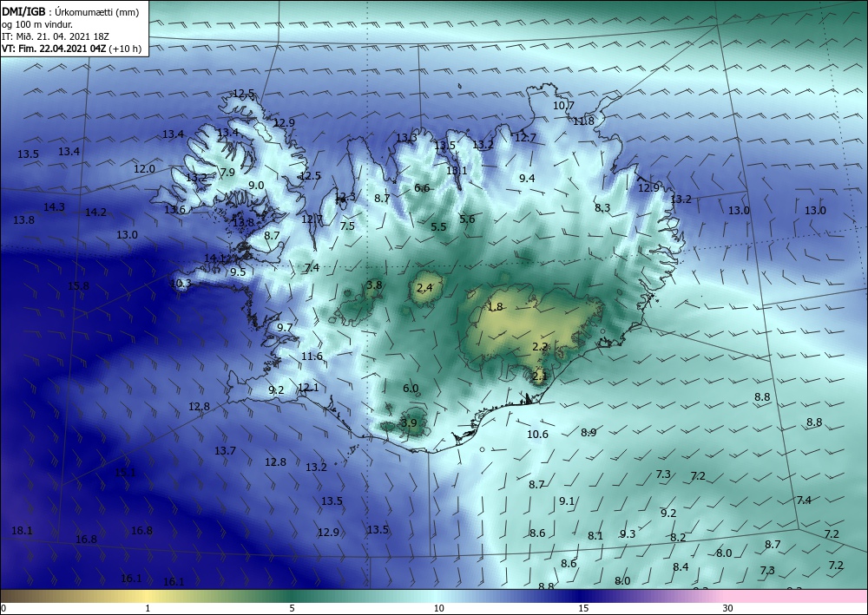Click the 8.2 value label

678,538
